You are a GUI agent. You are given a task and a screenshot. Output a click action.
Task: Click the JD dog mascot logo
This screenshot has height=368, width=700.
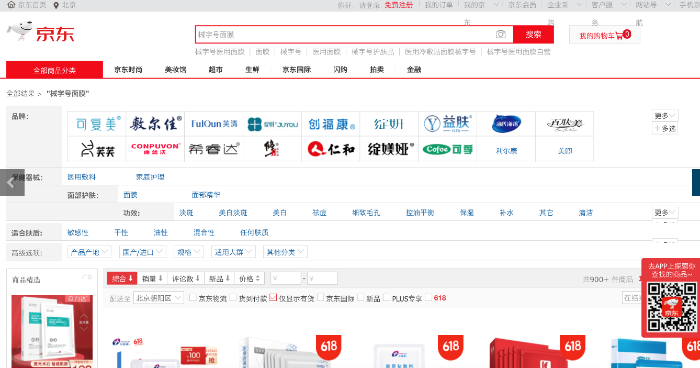tap(20, 30)
